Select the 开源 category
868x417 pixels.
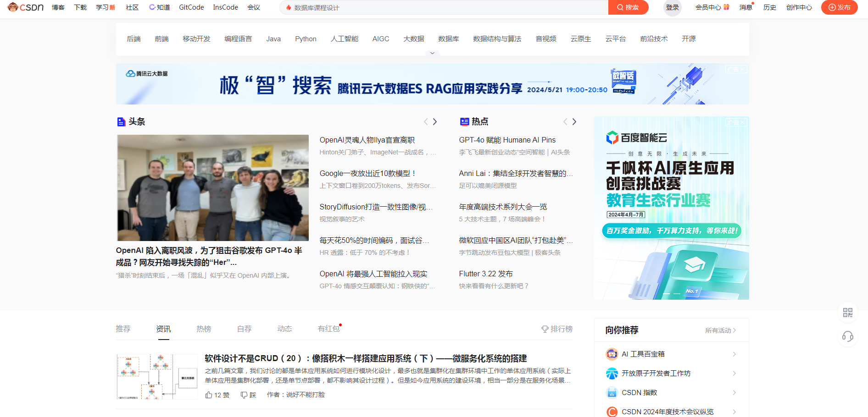(x=689, y=39)
